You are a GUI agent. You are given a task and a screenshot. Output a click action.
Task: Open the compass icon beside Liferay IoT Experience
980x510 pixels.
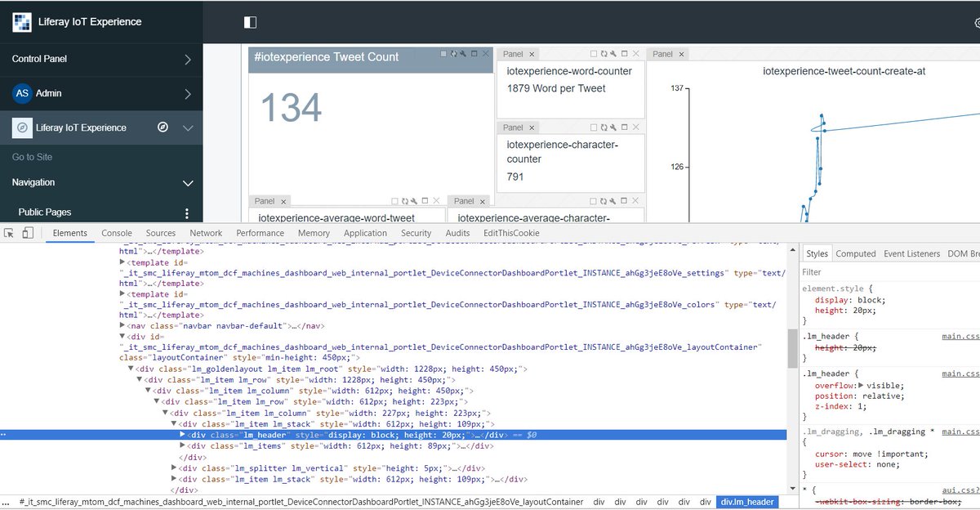click(x=163, y=127)
